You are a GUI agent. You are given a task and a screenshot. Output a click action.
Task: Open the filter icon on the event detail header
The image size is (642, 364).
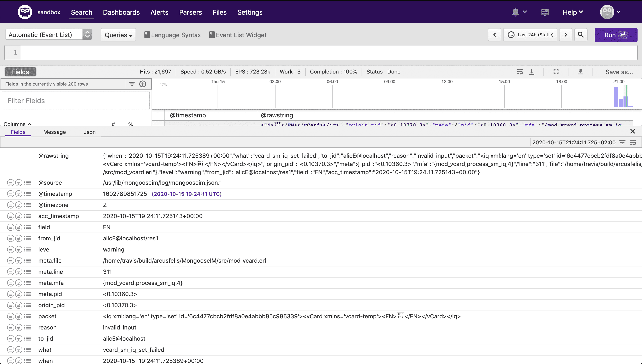point(622,142)
